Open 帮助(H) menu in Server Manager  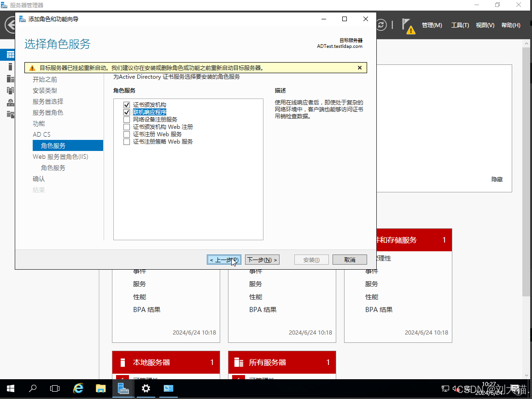pos(511,25)
